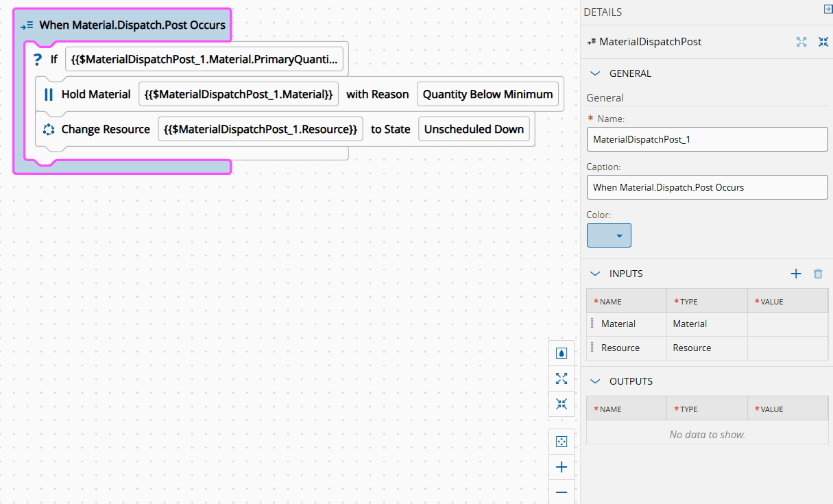Select the Material row in inputs table
833x504 pixels.
[x=625, y=324]
